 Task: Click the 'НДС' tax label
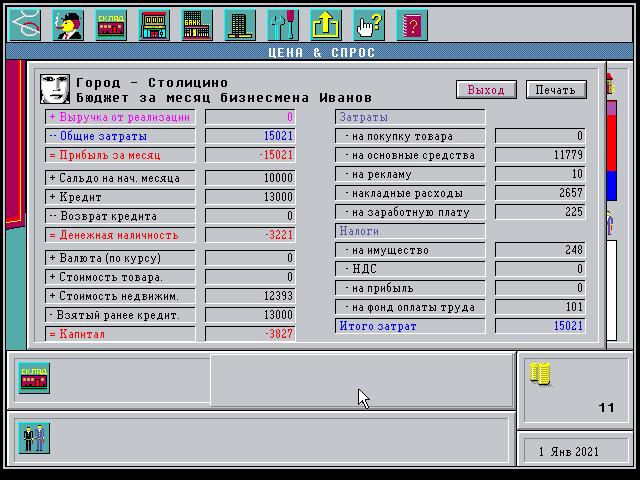click(x=410, y=269)
